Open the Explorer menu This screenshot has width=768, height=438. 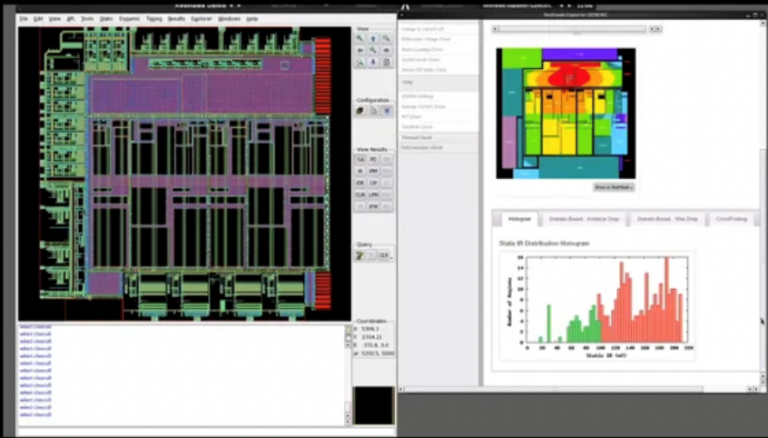201,19
